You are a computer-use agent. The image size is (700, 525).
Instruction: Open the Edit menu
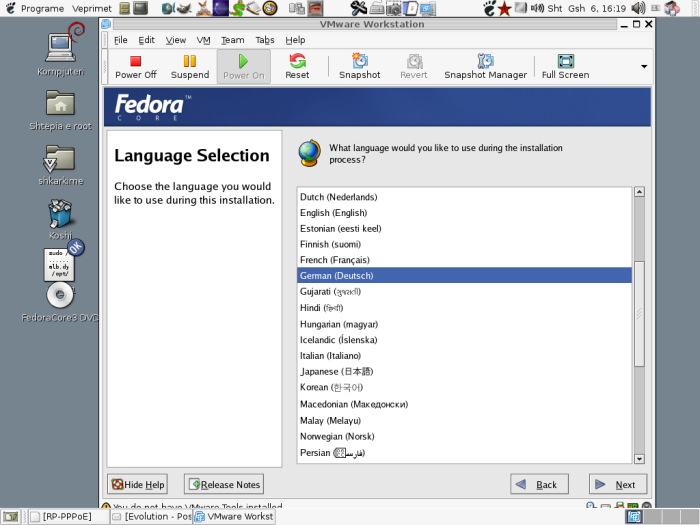pyautogui.click(x=146, y=40)
